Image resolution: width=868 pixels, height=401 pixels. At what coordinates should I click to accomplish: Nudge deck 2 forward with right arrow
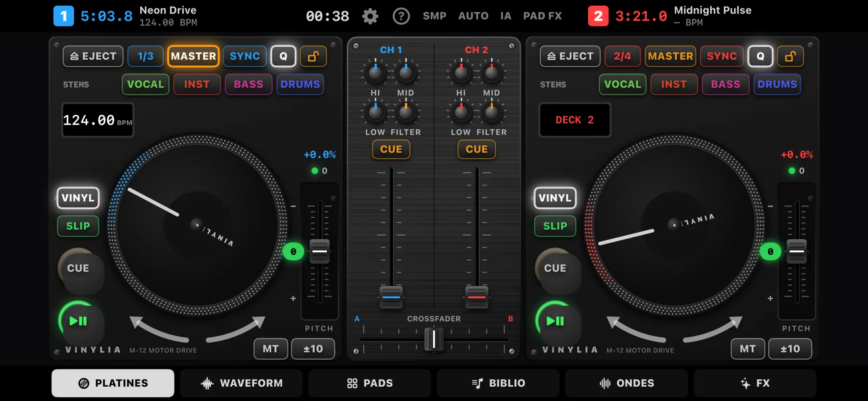[x=713, y=329]
